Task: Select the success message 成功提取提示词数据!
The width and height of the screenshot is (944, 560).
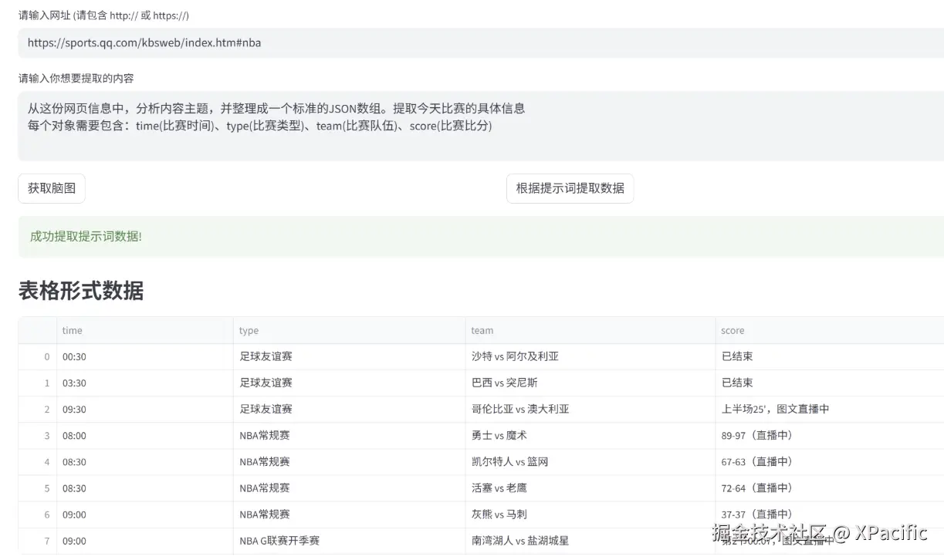Action: [86, 236]
